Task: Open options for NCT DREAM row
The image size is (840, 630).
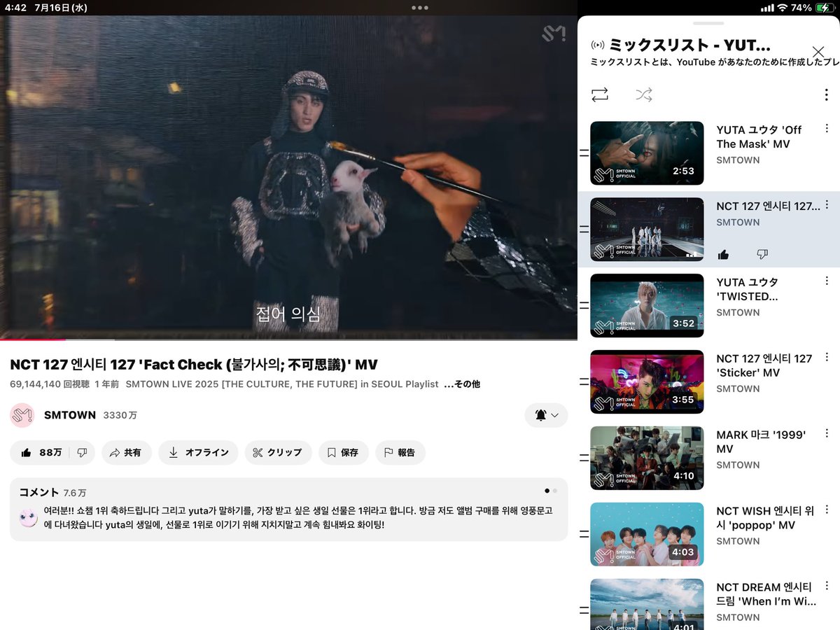Action: tap(827, 586)
